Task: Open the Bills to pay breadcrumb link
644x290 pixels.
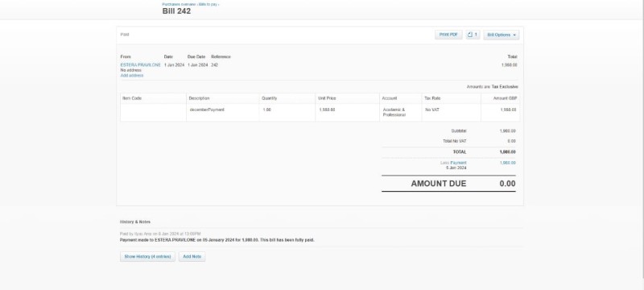Action: coord(208,4)
